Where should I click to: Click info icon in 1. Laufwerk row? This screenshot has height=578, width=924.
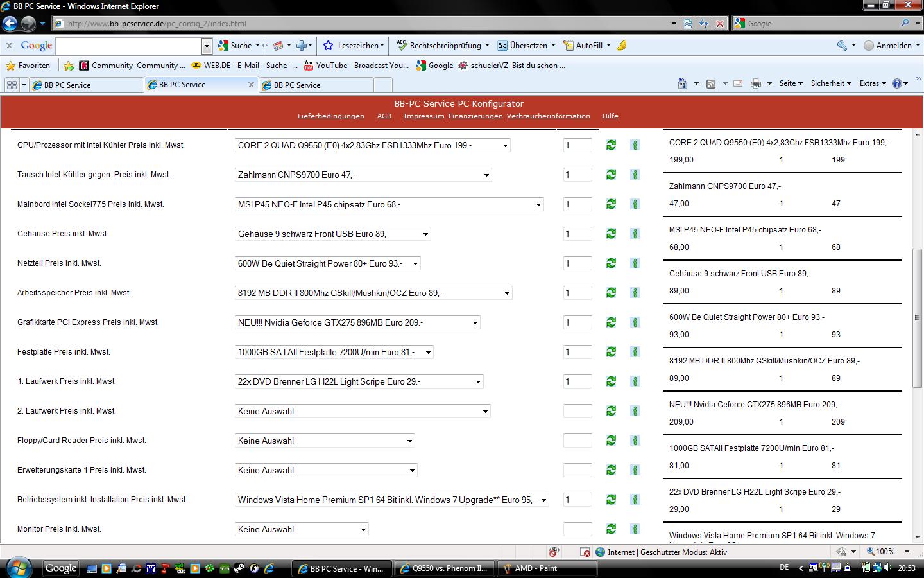click(x=635, y=381)
